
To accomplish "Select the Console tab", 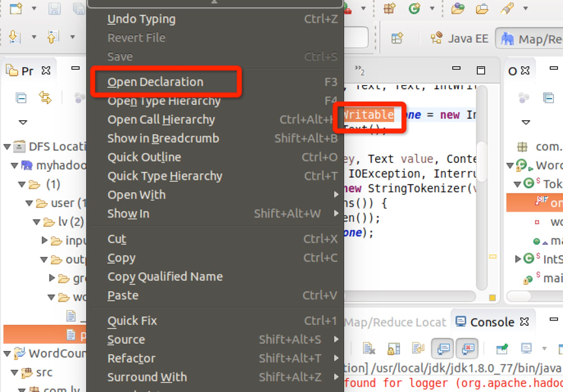I will (x=492, y=322).
